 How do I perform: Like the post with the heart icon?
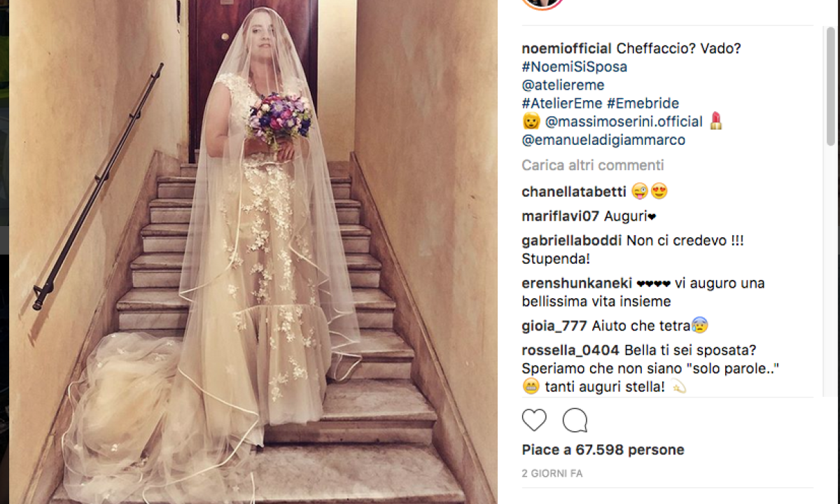click(x=534, y=420)
